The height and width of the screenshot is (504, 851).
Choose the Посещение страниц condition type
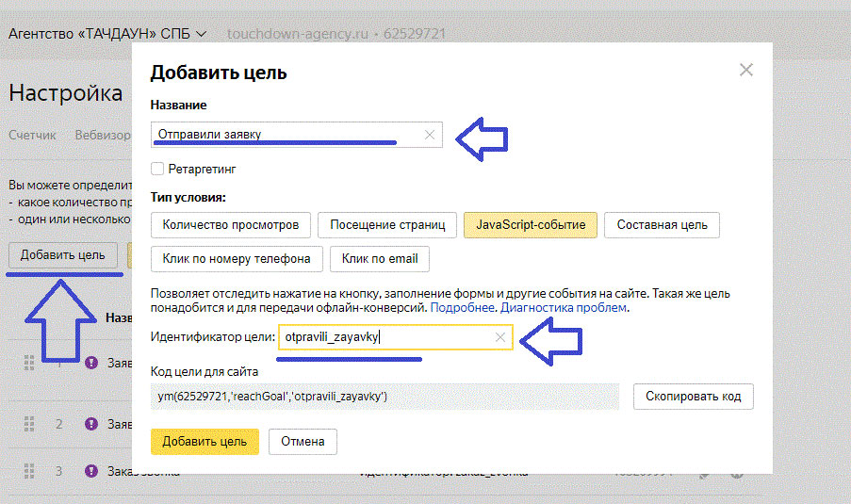click(x=387, y=225)
